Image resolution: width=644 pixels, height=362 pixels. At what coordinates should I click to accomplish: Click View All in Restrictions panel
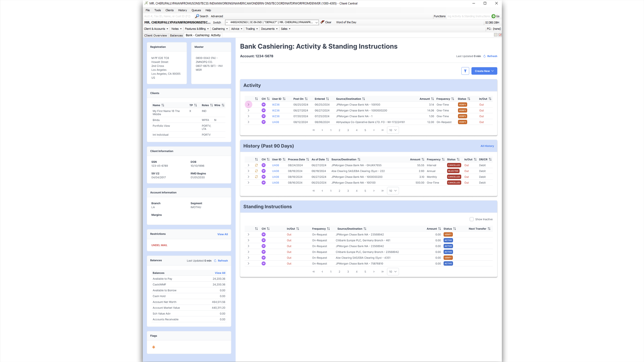coord(222,234)
